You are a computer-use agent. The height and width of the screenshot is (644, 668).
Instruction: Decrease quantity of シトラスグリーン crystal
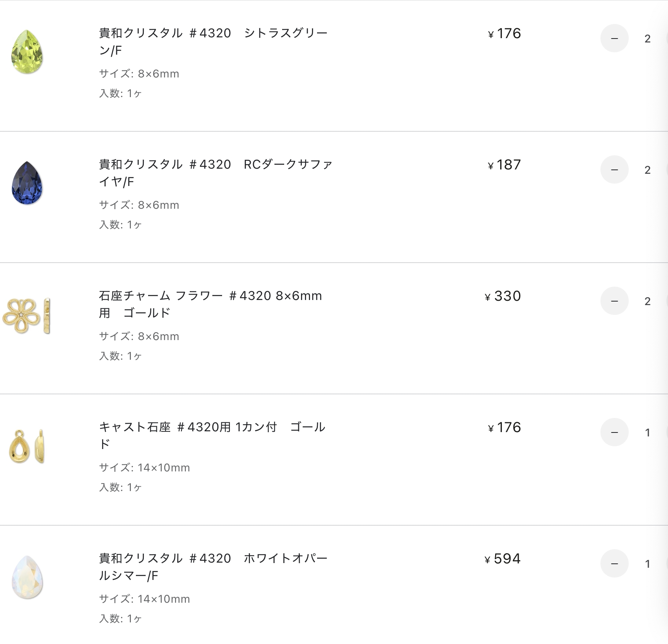[614, 38]
